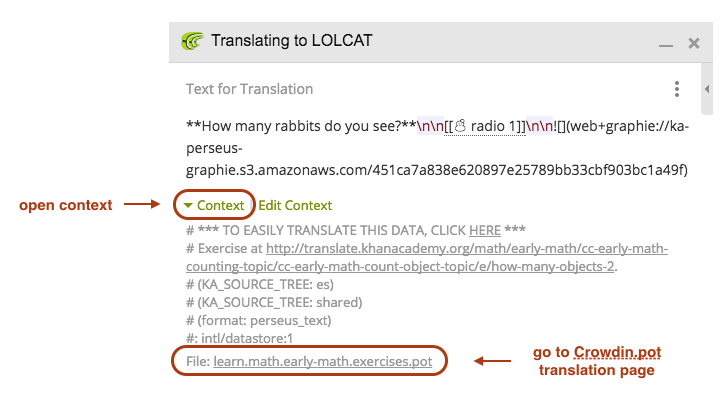
Task: Click the Text for Translation heading
Action: click(x=249, y=89)
